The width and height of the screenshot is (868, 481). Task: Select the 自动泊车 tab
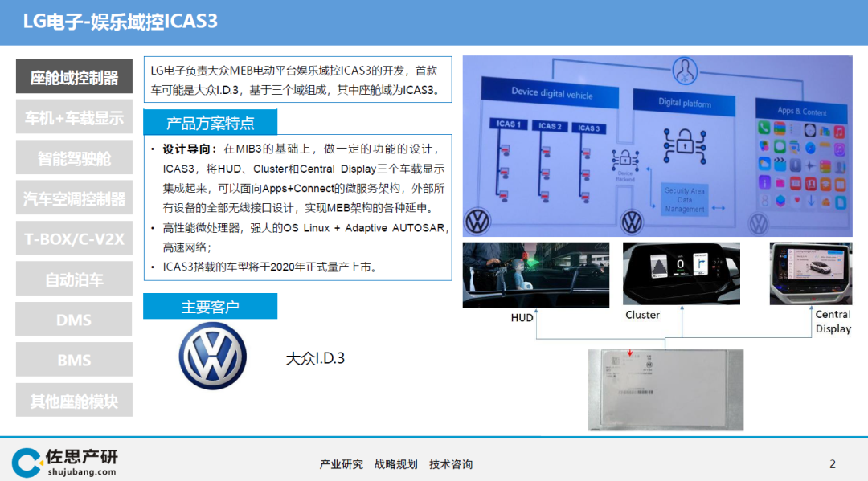74,279
